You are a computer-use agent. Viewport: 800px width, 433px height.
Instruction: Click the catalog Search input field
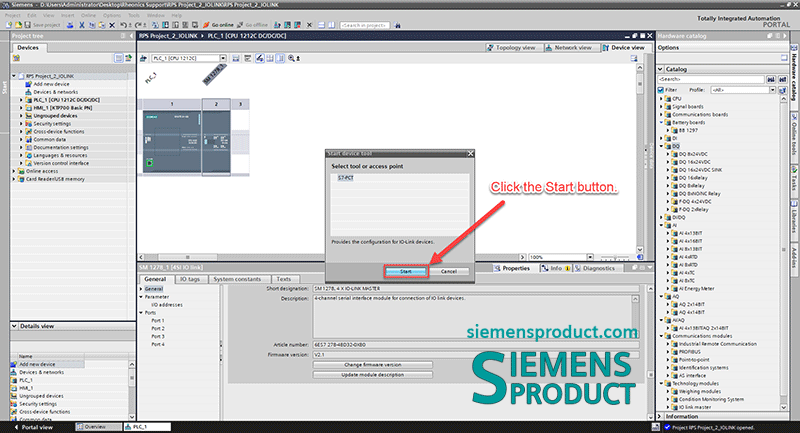(711, 79)
